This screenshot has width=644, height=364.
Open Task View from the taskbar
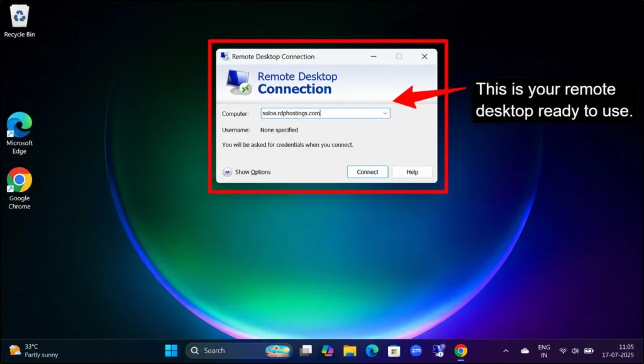(x=306, y=350)
